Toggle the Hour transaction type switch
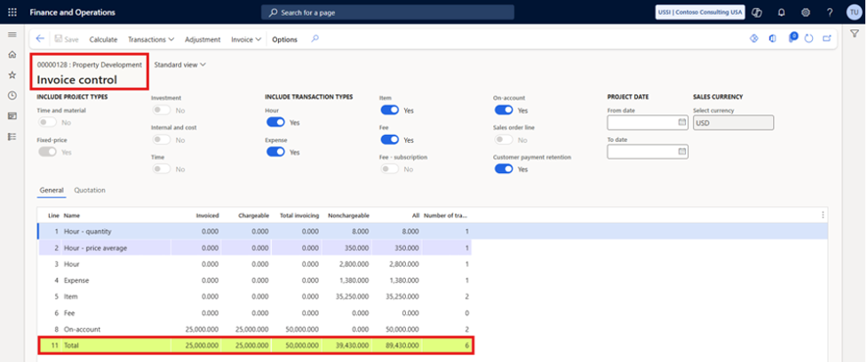This screenshot has height=362, width=868. (275, 122)
